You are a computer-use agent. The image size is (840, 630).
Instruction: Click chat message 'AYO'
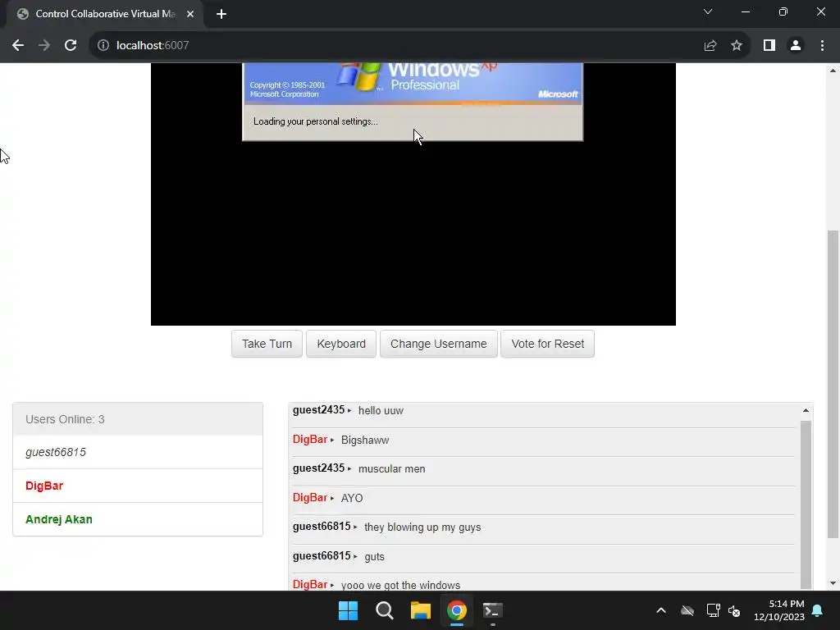pos(352,498)
